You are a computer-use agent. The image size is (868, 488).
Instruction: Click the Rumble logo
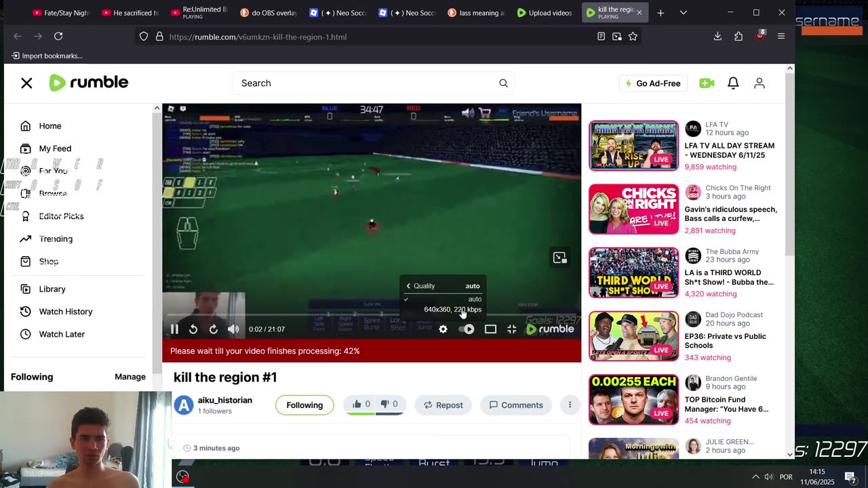tap(89, 83)
